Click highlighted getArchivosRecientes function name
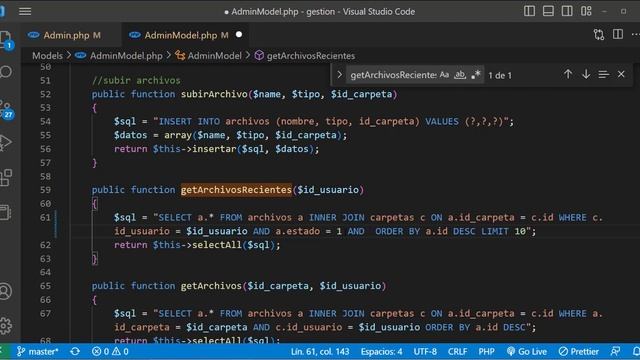640x360 pixels. click(236, 190)
